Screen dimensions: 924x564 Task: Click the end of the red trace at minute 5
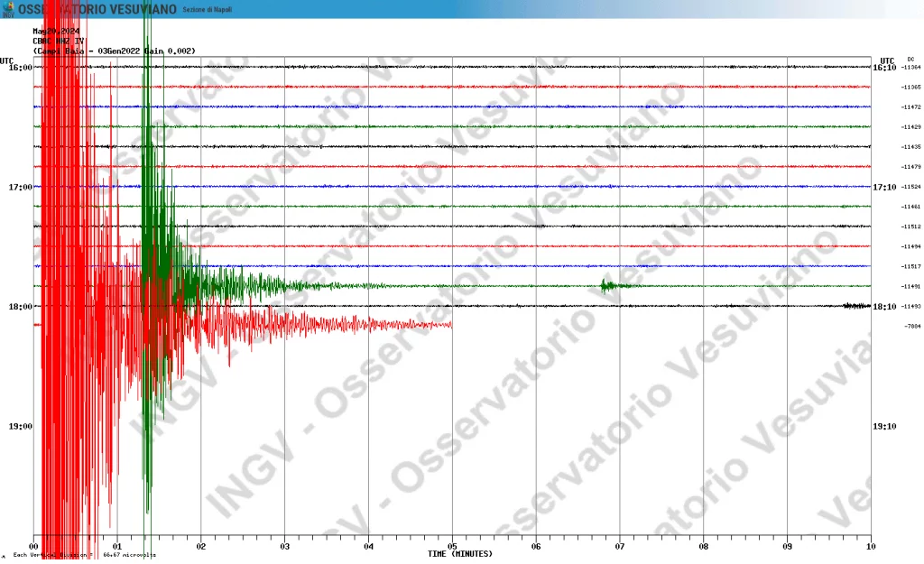450,325
